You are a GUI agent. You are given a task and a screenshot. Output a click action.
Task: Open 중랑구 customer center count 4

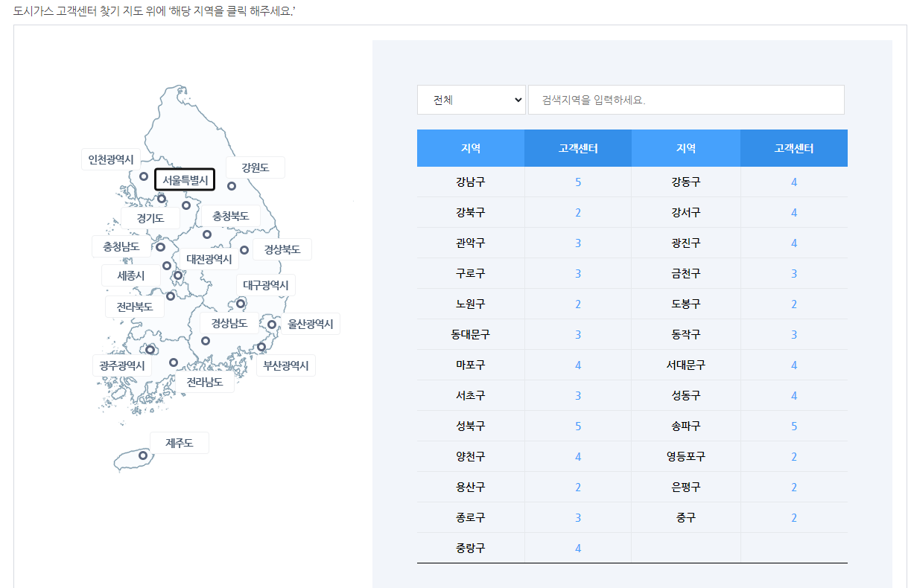578,548
